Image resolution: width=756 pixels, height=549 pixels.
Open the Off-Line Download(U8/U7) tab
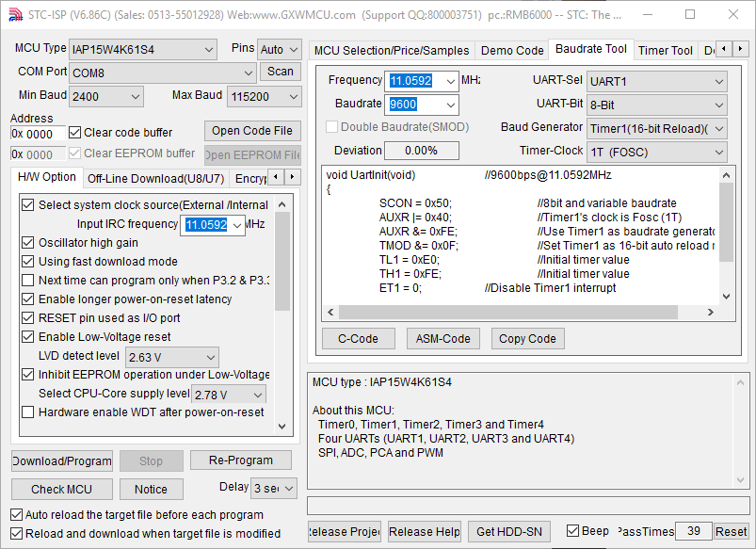[155, 178]
